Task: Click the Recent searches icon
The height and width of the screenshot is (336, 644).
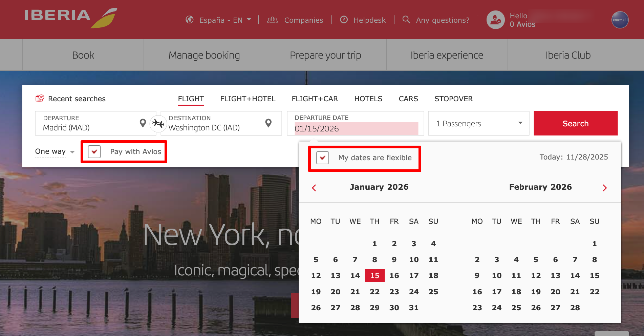Action: point(39,98)
